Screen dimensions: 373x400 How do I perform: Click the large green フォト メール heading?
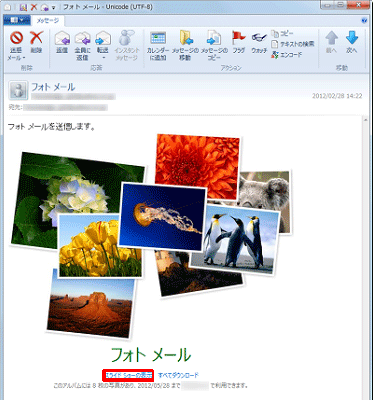pyautogui.click(x=151, y=355)
